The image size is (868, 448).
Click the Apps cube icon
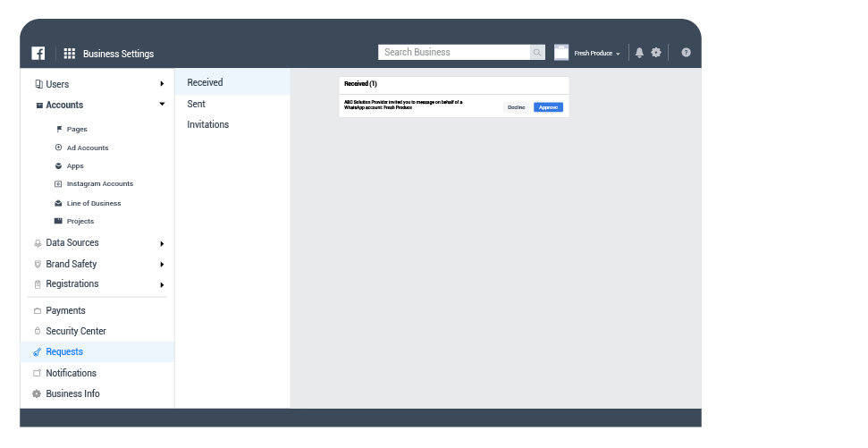(x=58, y=166)
